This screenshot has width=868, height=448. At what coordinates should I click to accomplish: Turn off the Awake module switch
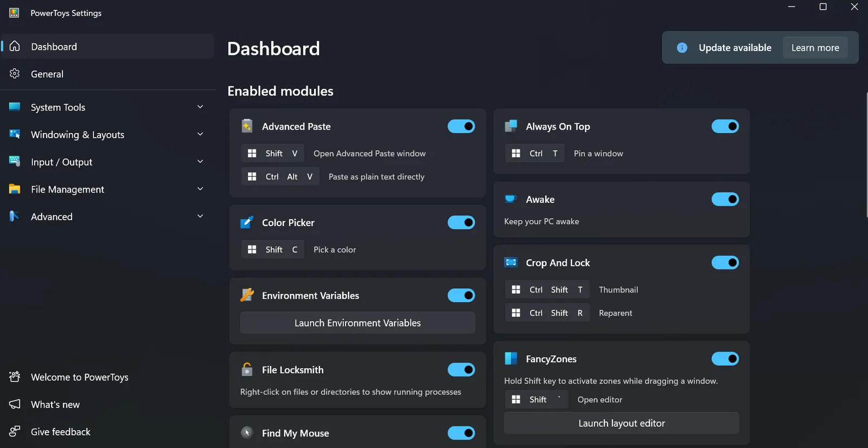tap(725, 199)
